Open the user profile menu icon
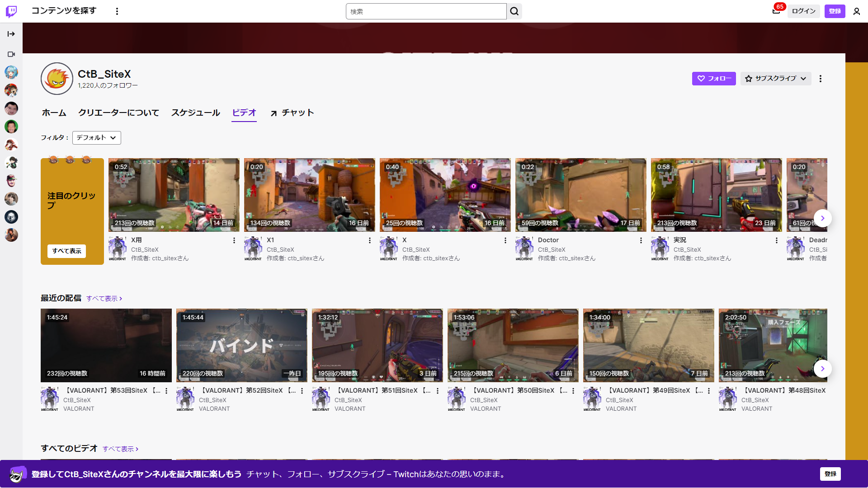The width and height of the screenshot is (868, 488). pyautogui.click(x=857, y=11)
